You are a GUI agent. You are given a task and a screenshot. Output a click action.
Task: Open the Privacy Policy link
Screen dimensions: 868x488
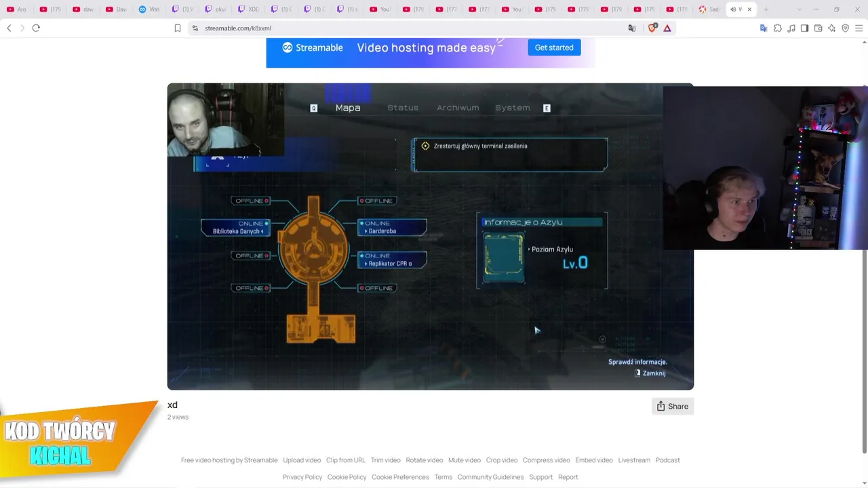click(x=302, y=477)
